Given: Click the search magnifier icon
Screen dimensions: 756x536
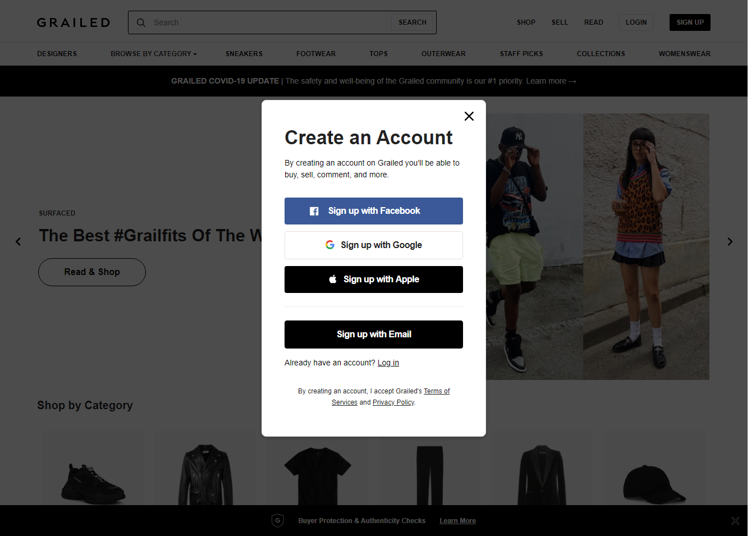Looking at the screenshot, I should 141,22.
